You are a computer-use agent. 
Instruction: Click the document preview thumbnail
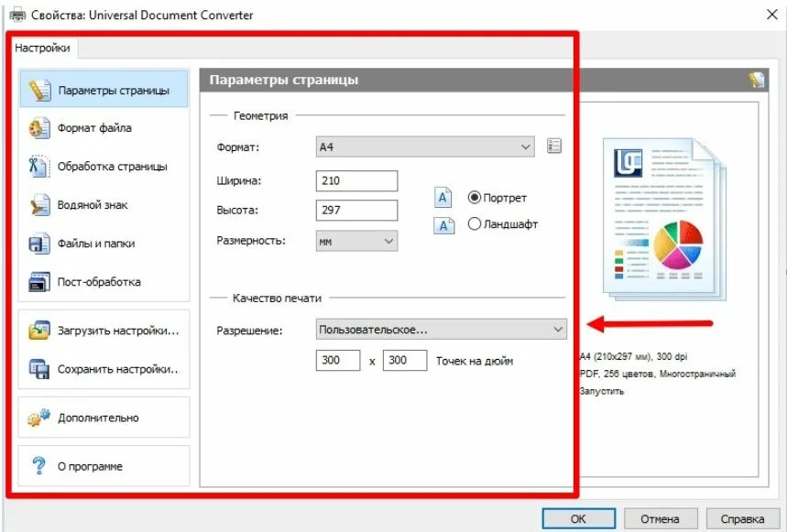point(664,219)
